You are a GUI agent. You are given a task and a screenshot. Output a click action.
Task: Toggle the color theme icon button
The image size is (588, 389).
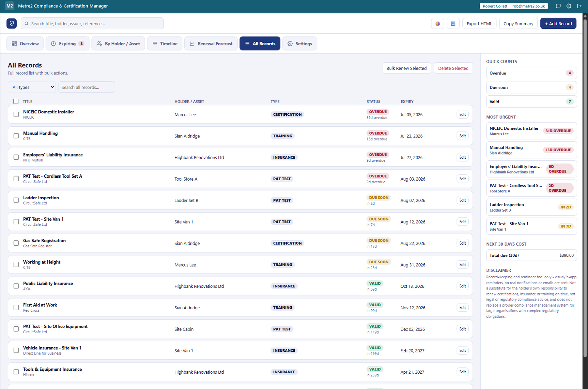[x=438, y=24]
